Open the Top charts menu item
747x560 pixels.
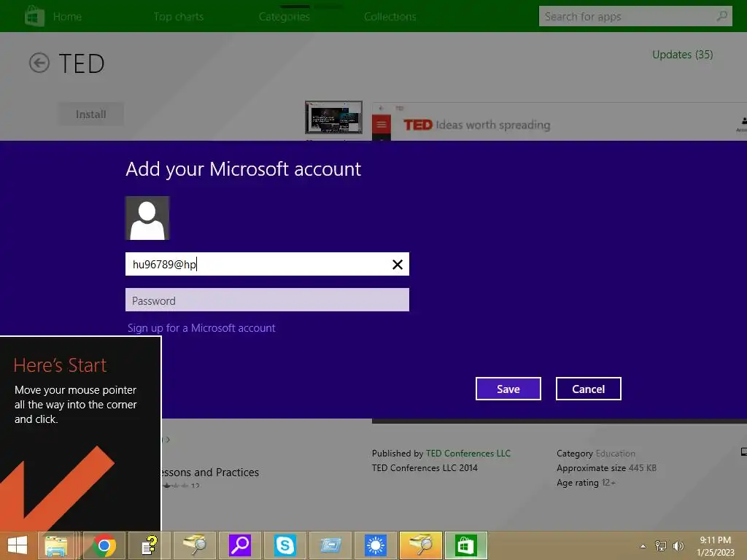point(179,17)
